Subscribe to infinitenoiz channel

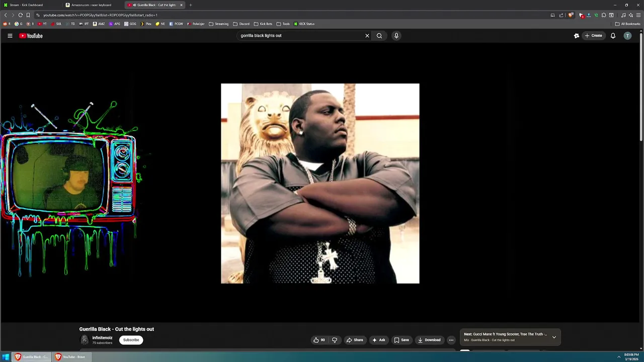pyautogui.click(x=131, y=340)
